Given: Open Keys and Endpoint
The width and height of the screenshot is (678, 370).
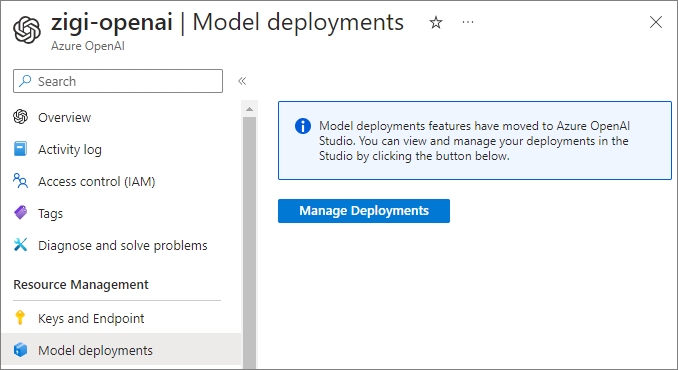Looking at the screenshot, I should 91,319.
